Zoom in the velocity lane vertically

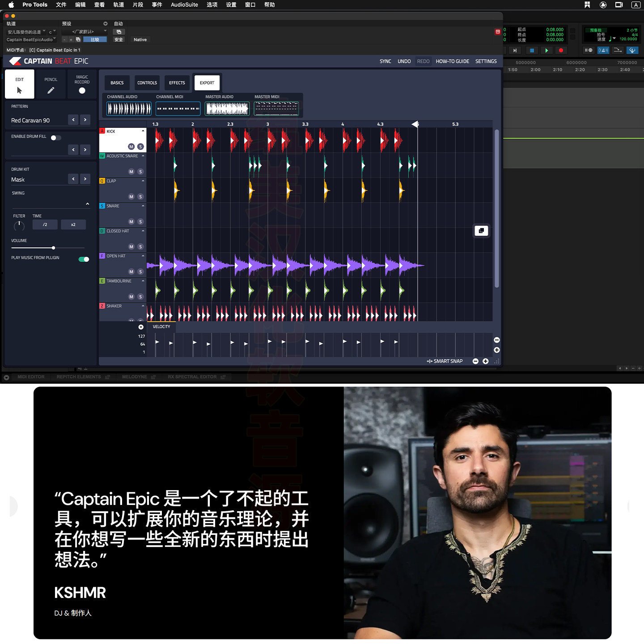[x=496, y=350]
